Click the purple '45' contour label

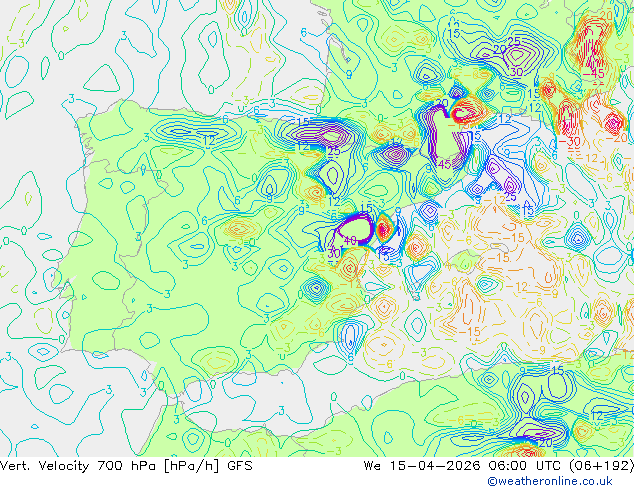(444, 165)
